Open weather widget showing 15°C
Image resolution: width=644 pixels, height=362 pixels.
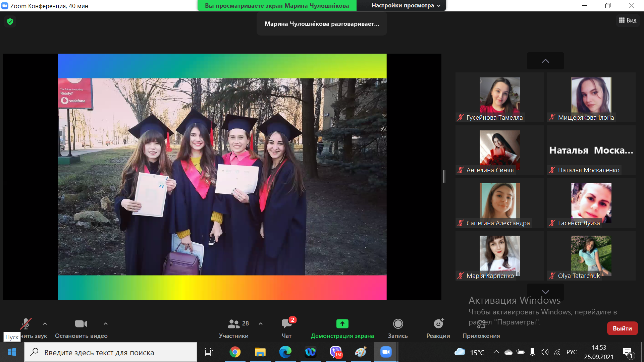tap(470, 352)
